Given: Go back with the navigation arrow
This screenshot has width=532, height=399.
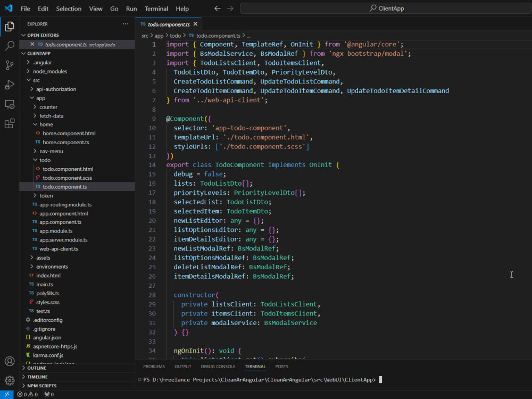Looking at the screenshot, I should click(x=218, y=9).
